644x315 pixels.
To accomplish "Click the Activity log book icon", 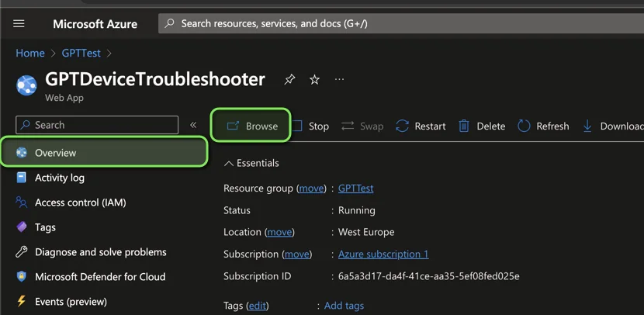I will click(x=21, y=178).
